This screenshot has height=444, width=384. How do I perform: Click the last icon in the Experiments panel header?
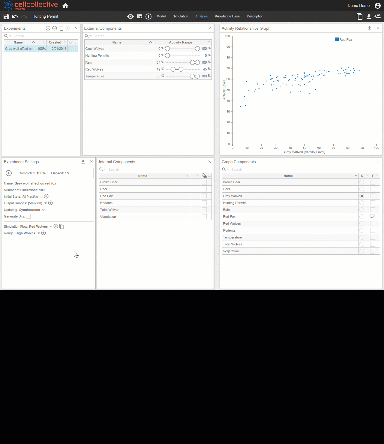coord(76,28)
